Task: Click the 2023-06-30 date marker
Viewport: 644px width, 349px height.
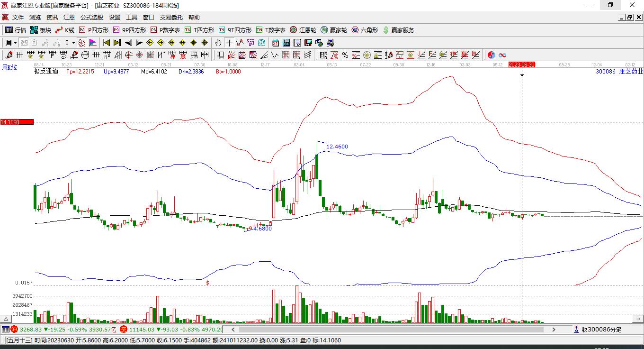Action: pos(521,64)
